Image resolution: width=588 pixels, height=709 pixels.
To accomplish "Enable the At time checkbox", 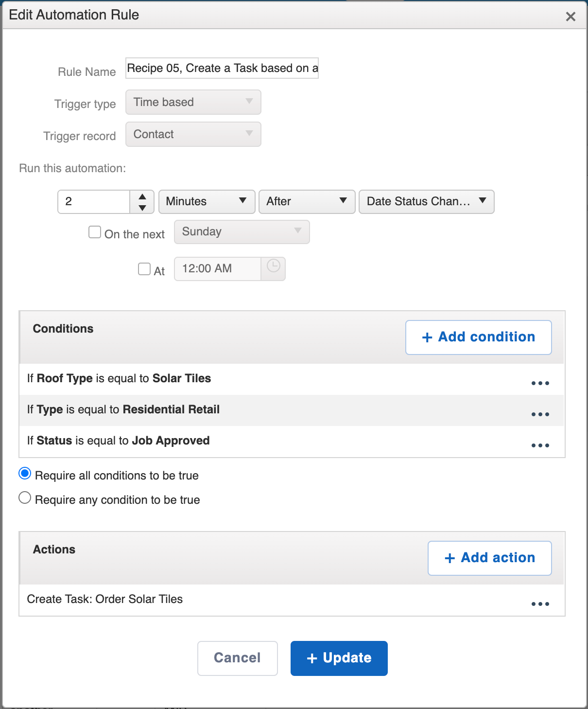I will point(144,269).
